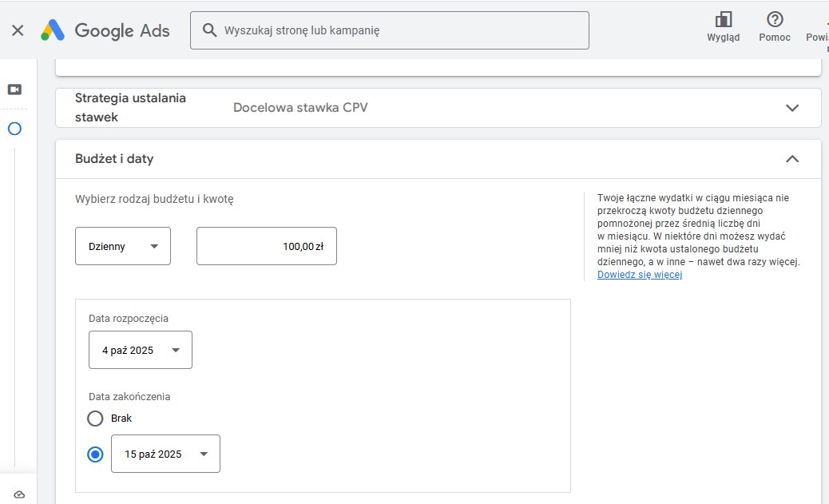Click the video camera sidebar icon
Image resolution: width=829 pixels, height=504 pixels.
[14, 89]
